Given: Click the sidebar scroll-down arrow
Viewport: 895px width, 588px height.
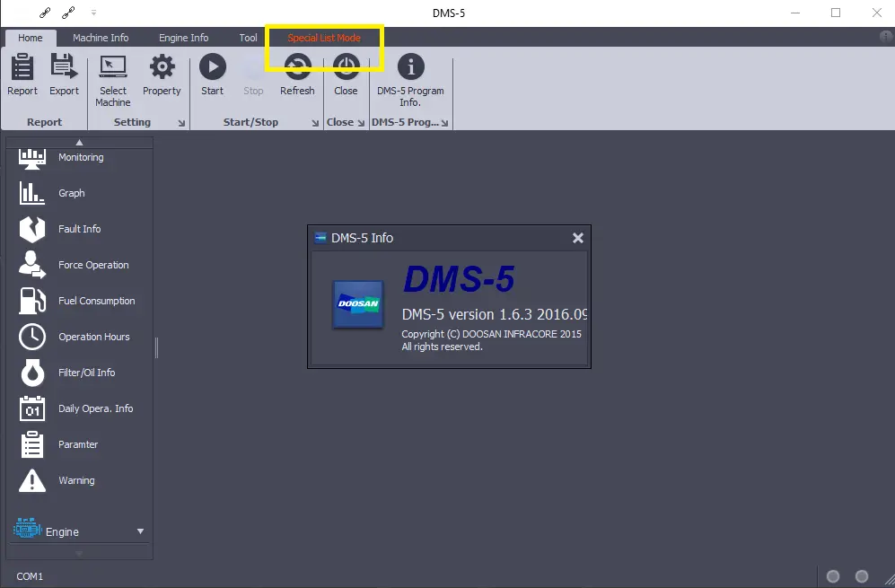Looking at the screenshot, I should click(x=79, y=553).
